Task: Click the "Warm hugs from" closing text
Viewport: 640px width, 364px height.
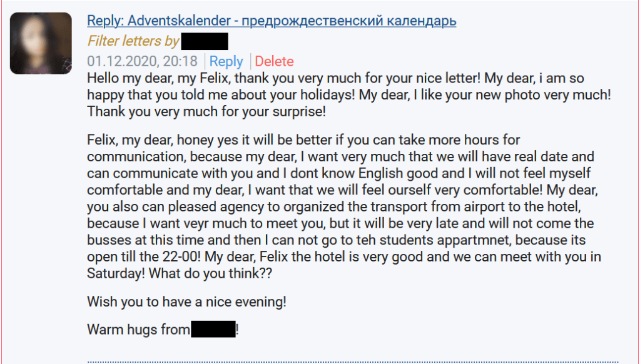Action: 138,329
